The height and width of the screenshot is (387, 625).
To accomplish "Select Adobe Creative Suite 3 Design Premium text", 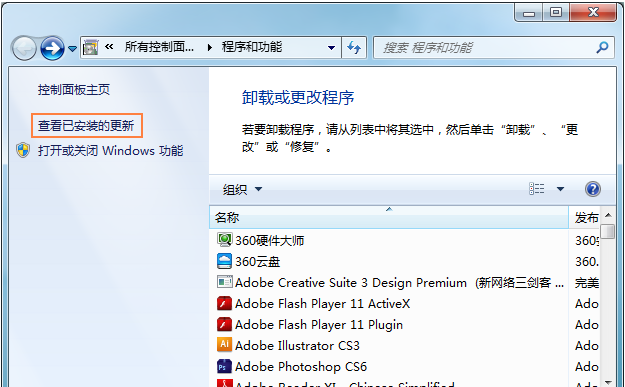I will point(351,283).
